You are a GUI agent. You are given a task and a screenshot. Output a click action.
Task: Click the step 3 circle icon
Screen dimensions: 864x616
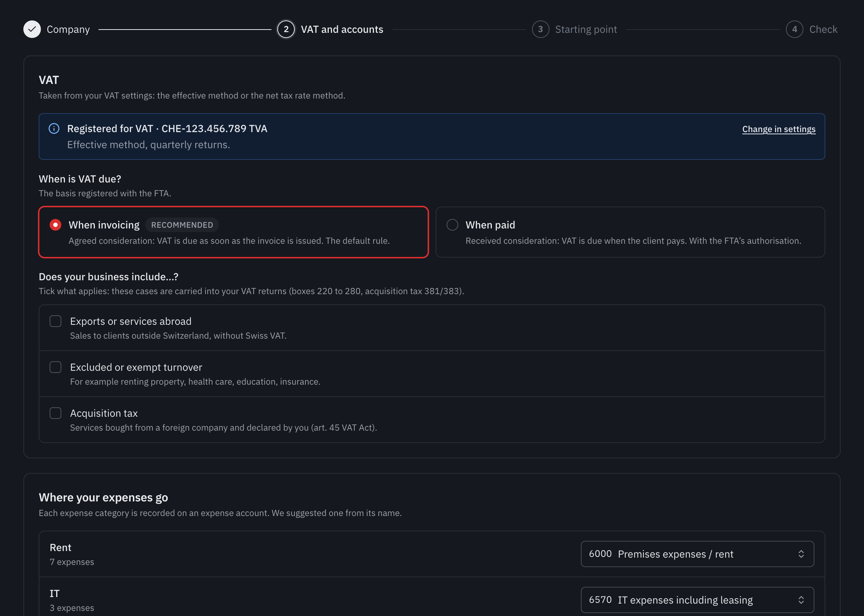(x=540, y=29)
